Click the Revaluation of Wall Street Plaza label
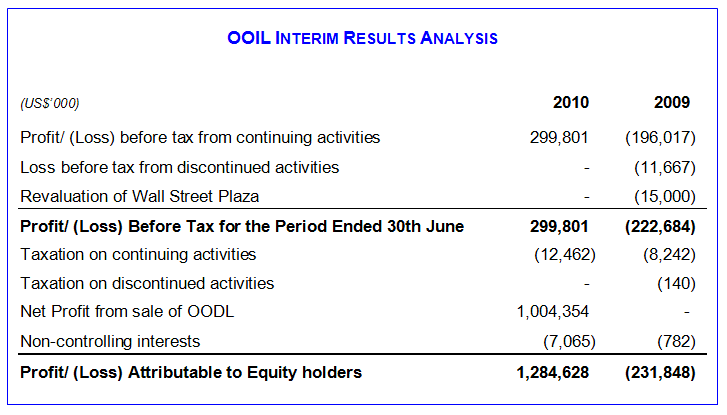Image resolution: width=727 pixels, height=415 pixels. pyautogui.click(x=140, y=196)
